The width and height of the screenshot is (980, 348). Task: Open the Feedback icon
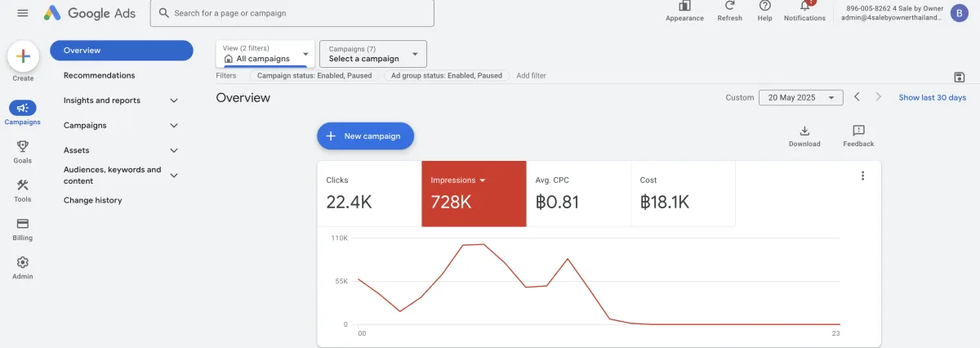[x=858, y=136]
